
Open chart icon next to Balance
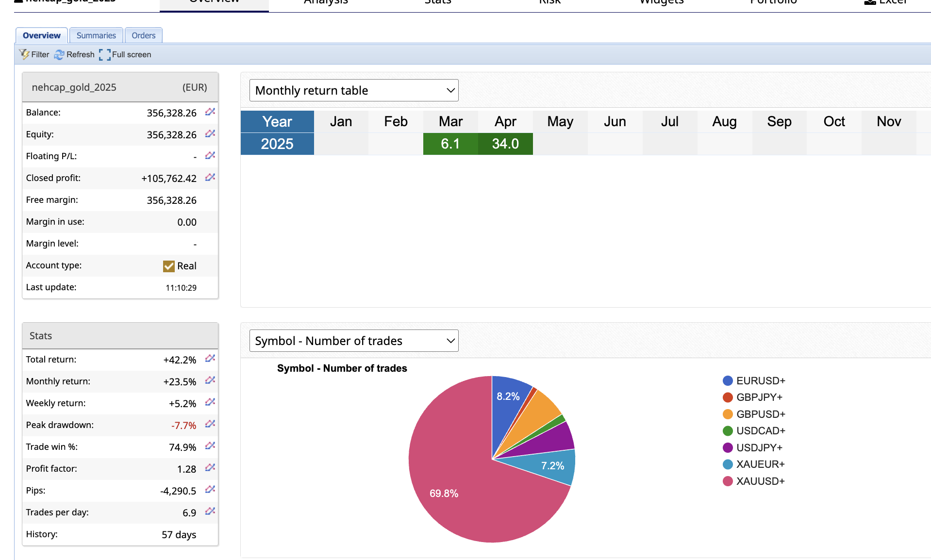(210, 112)
